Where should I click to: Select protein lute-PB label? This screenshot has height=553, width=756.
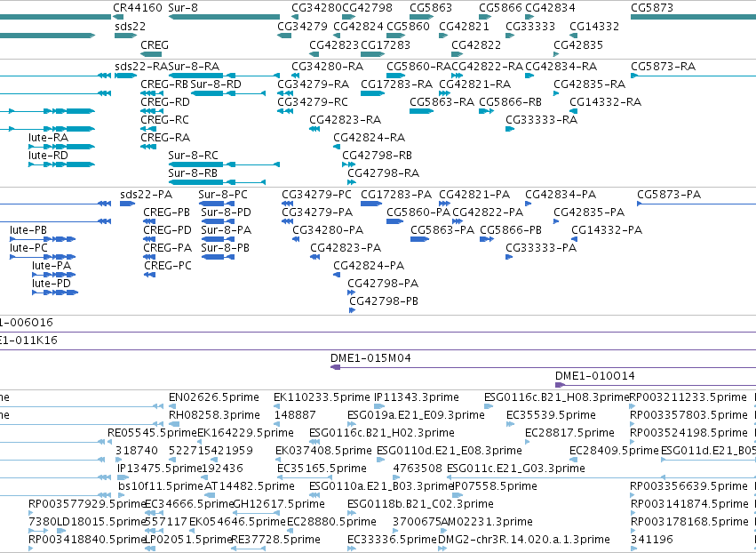pyautogui.click(x=28, y=230)
